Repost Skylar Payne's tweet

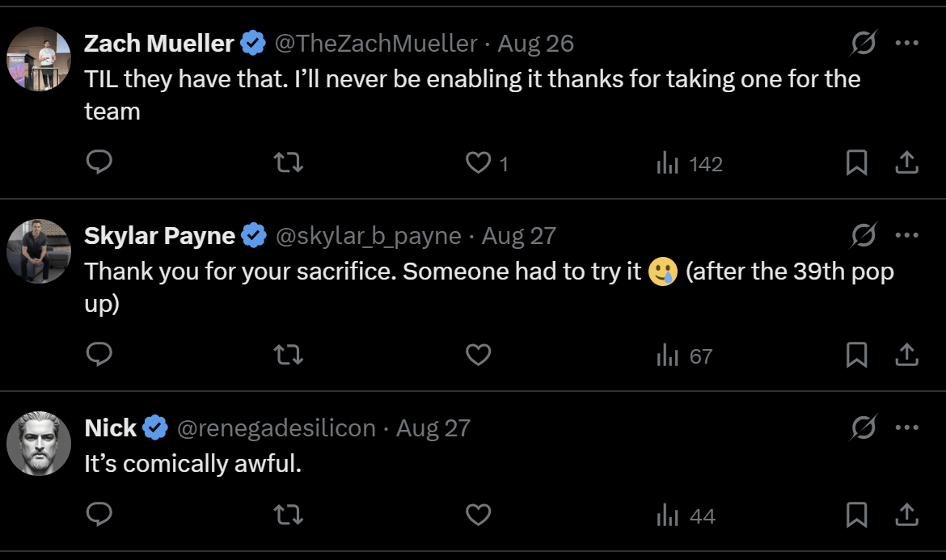point(289,355)
